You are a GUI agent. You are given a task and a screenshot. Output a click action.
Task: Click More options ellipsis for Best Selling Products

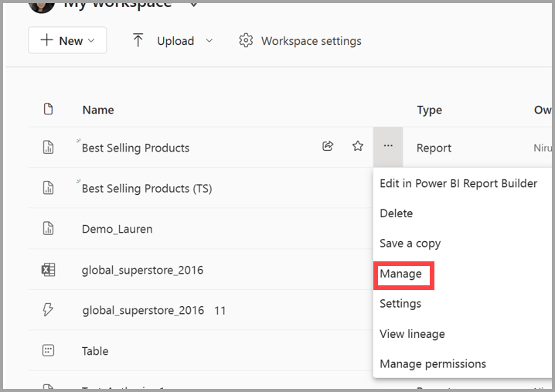[x=388, y=146]
